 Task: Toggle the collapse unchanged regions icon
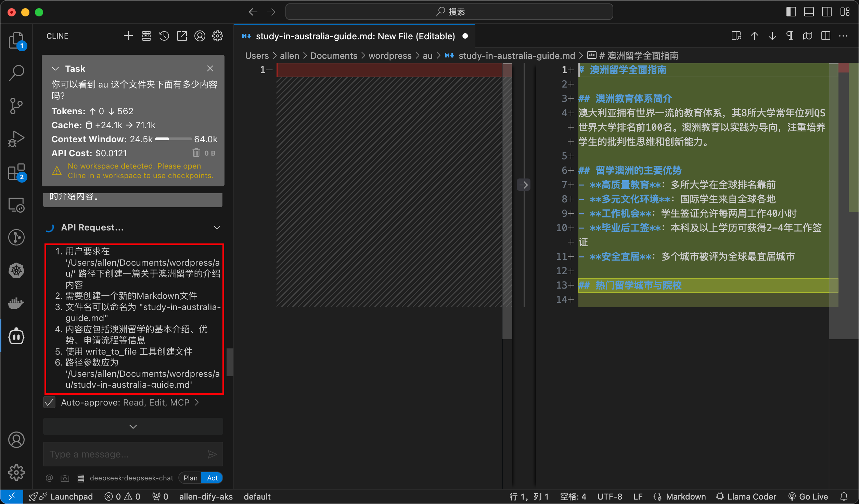808,36
